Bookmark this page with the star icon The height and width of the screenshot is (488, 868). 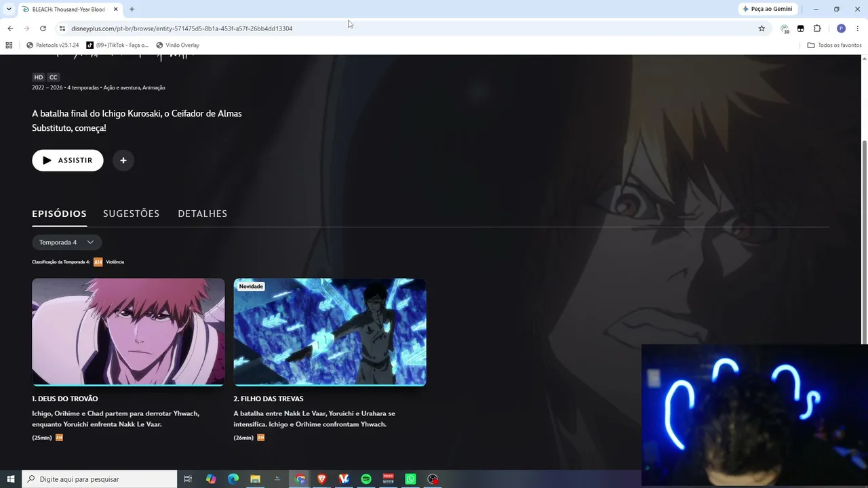[762, 28]
